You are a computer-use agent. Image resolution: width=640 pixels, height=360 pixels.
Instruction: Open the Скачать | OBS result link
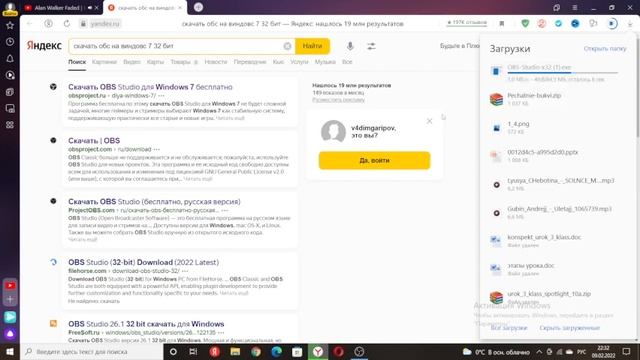[94, 140]
